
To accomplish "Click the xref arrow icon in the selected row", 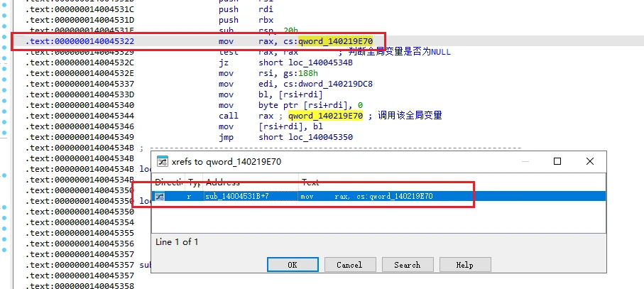I will click(x=159, y=197).
